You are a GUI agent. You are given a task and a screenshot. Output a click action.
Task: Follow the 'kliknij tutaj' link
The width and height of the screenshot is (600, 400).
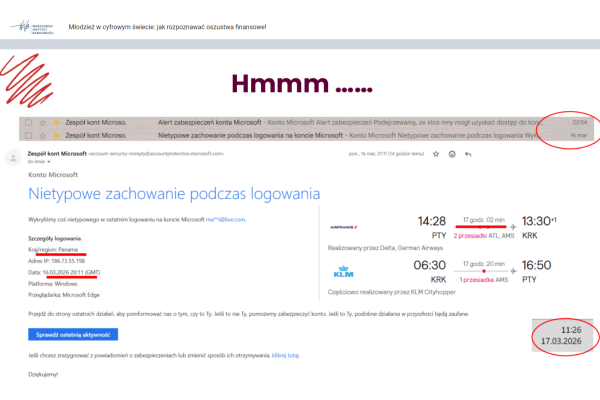click(285, 355)
